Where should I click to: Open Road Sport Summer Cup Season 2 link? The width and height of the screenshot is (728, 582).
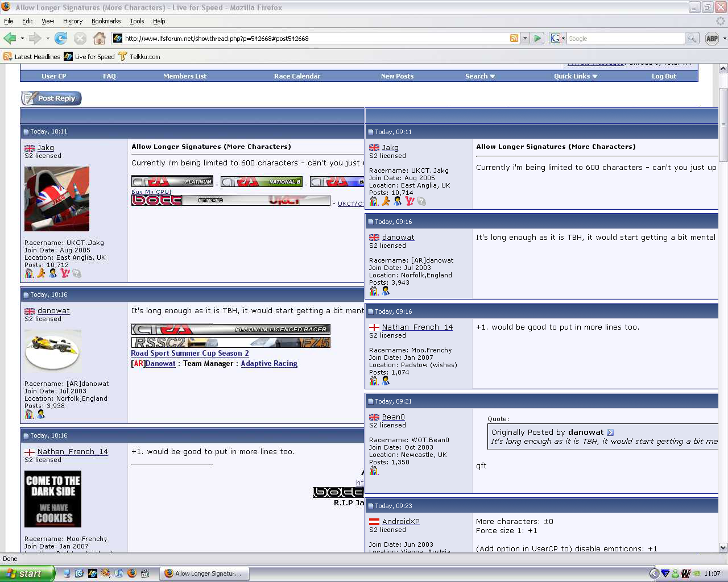click(x=190, y=354)
